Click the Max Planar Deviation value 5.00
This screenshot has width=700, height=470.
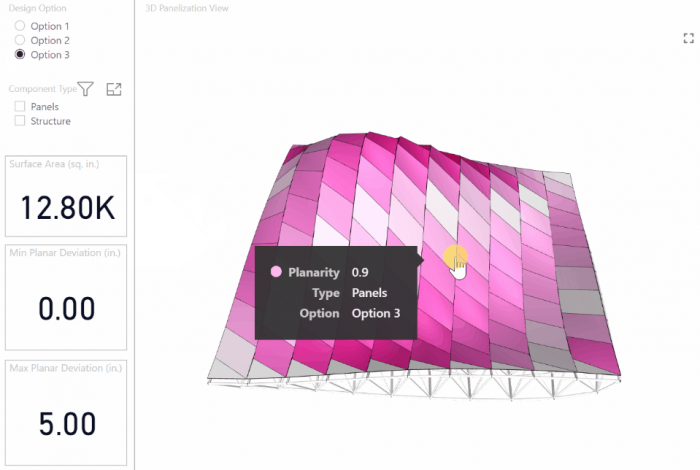(67, 424)
